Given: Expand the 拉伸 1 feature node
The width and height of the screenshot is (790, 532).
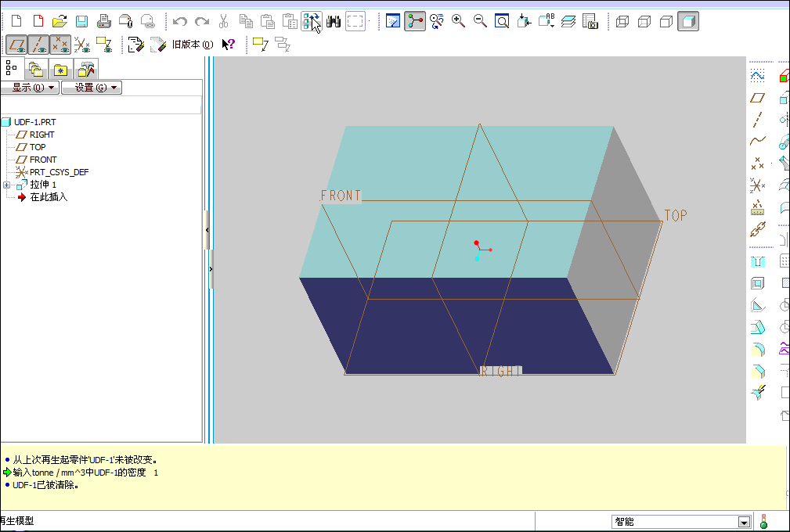Looking at the screenshot, I should pos(6,185).
